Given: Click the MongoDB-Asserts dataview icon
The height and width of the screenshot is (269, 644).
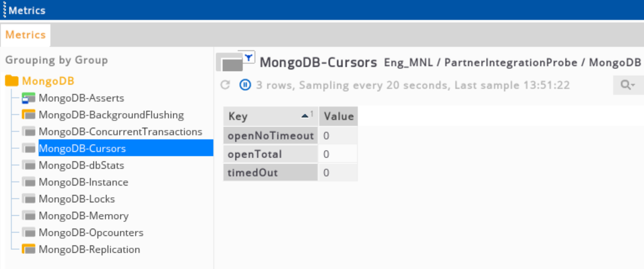Looking at the screenshot, I should pyautogui.click(x=29, y=99).
